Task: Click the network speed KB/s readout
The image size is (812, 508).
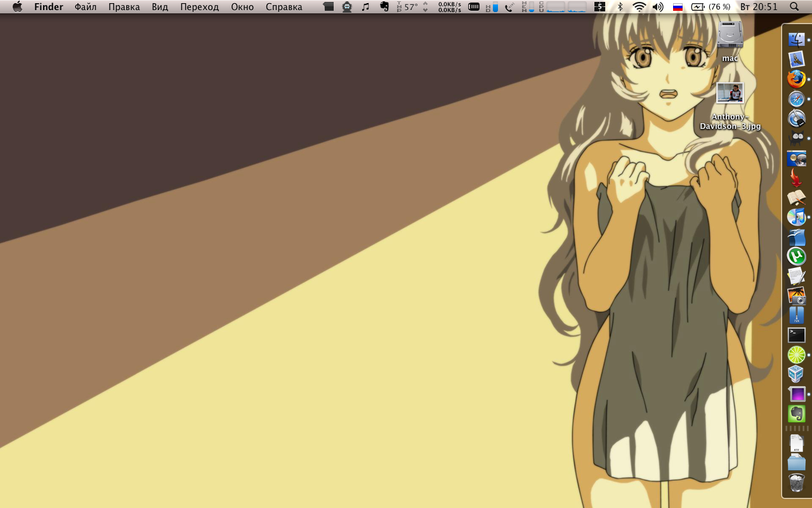Action: point(450,7)
